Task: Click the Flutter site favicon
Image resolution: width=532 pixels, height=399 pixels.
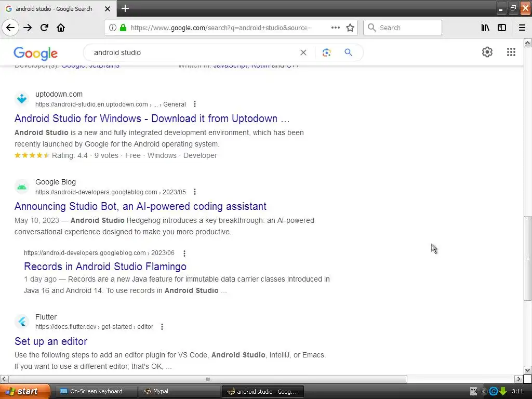Action: point(22,321)
